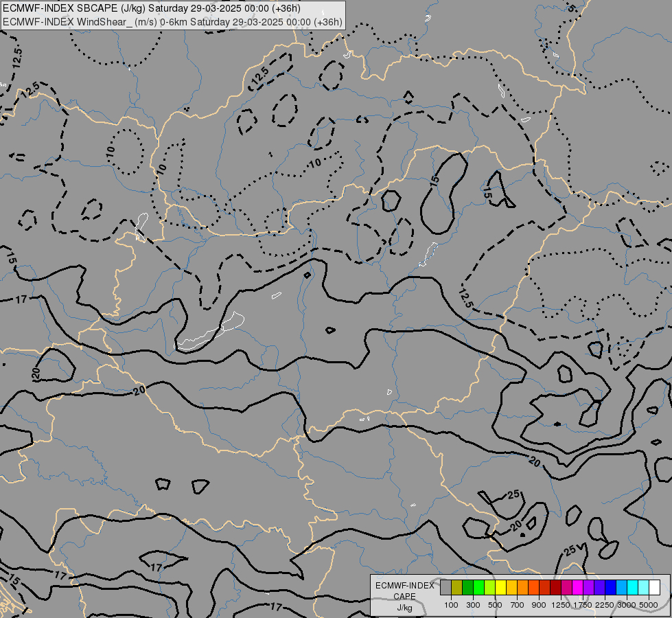
Task: Click the legend label '900'
Action: [539, 605]
